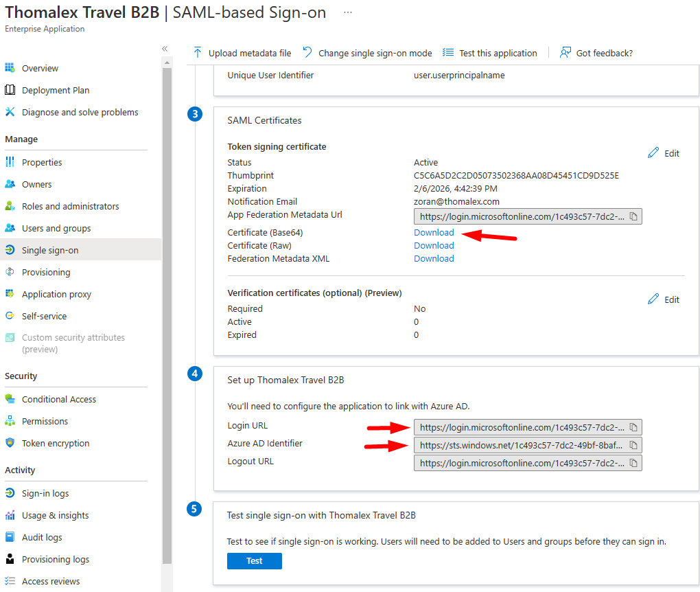Open Sign-in logs under Activity
The image size is (700, 592).
coord(45,493)
